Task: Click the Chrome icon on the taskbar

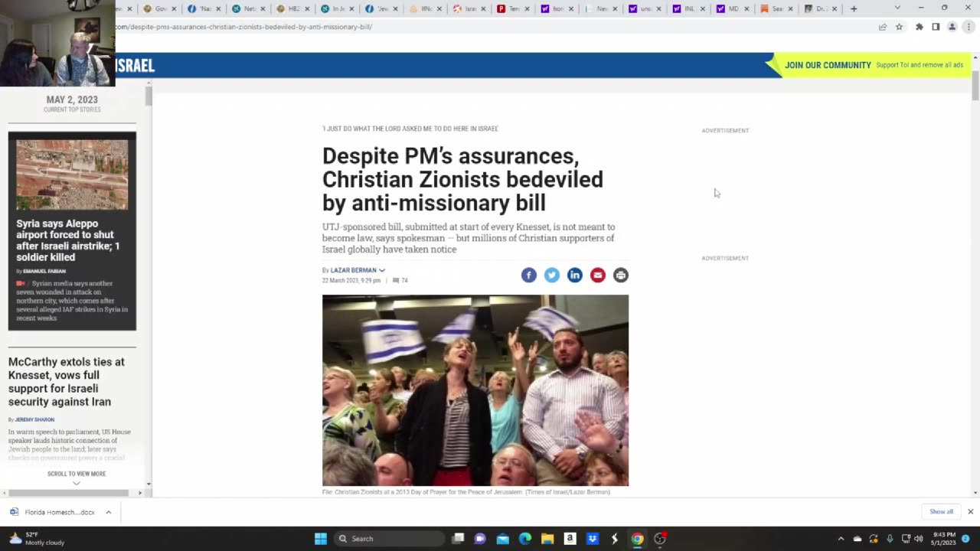Action: (637, 539)
